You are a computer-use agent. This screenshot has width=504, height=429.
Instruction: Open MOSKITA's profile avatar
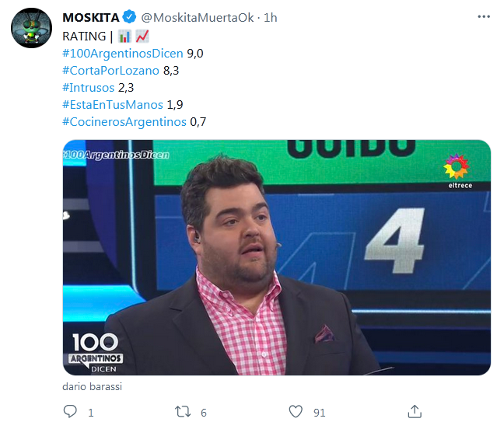(31, 28)
